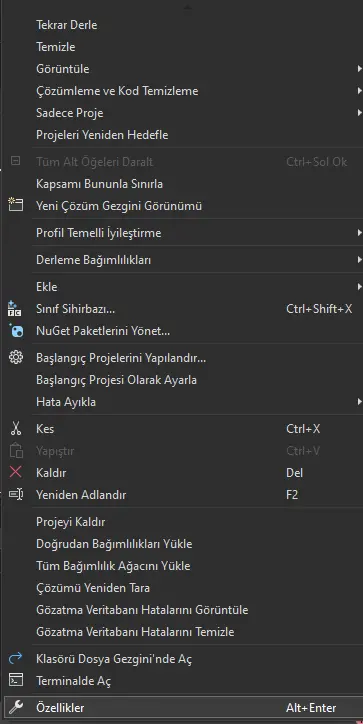Viewport: 363px width, 724px height.
Task: Click the NuGet package manager icon
Action: [16, 331]
